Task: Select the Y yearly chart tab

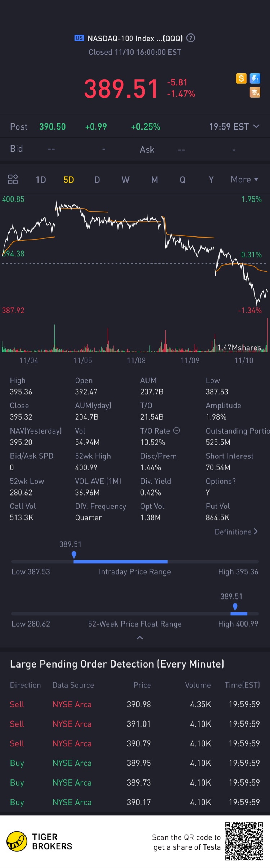Action: (211, 180)
